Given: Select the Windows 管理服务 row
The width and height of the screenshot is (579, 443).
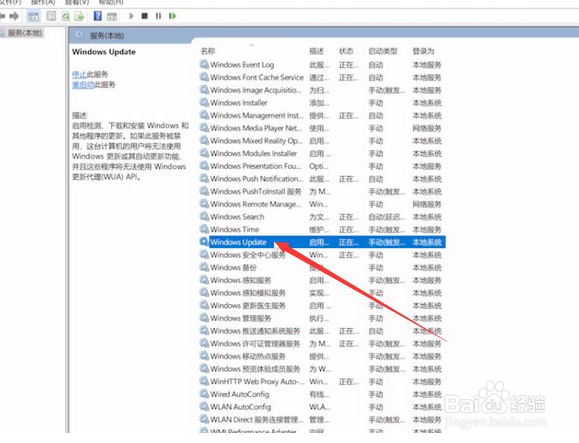Looking at the screenshot, I should coord(321,318).
